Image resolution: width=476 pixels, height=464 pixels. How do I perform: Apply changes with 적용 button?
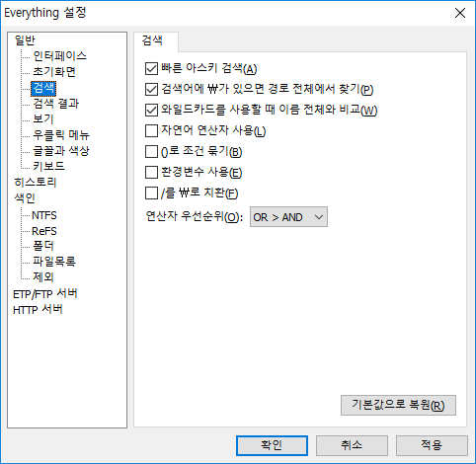click(432, 445)
